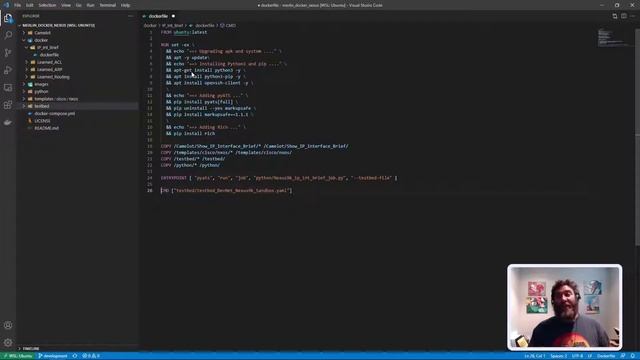Viewport: 640px width, 360px height.
Task: Open the Manage gear icon
Action: click(x=8, y=342)
